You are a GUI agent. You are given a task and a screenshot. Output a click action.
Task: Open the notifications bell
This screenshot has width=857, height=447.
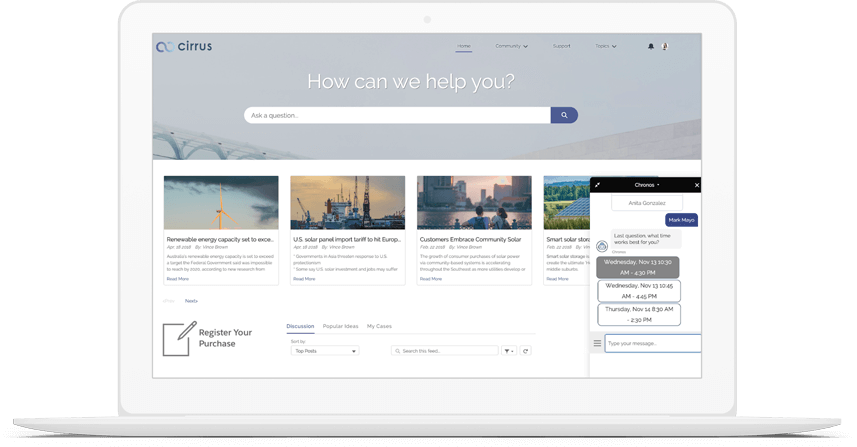click(x=651, y=46)
